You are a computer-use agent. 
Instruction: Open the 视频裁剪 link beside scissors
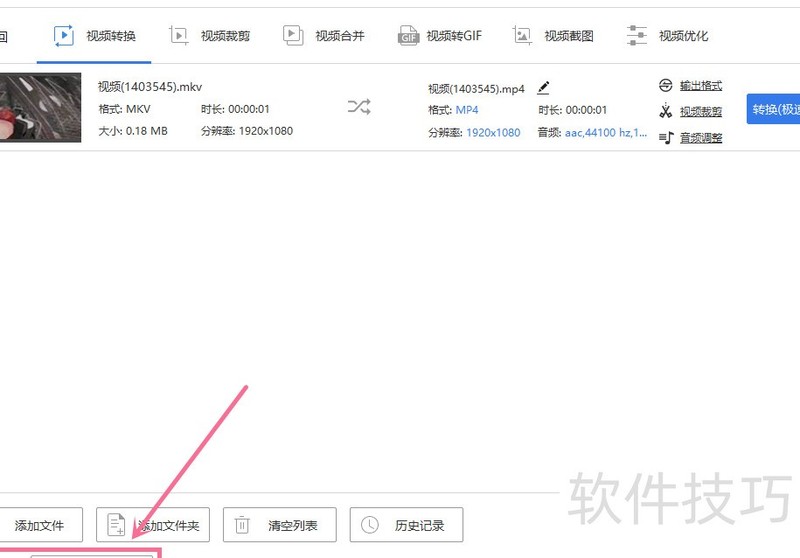(x=701, y=112)
